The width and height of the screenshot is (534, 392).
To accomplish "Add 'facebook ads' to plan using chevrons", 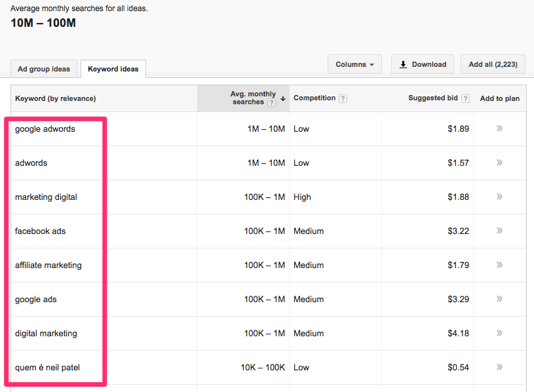I will pyautogui.click(x=499, y=231).
